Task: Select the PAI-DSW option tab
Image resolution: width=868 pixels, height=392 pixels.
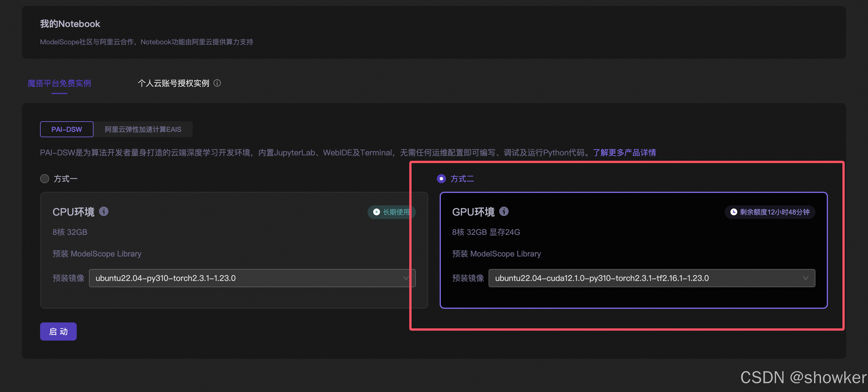Action: [x=67, y=129]
